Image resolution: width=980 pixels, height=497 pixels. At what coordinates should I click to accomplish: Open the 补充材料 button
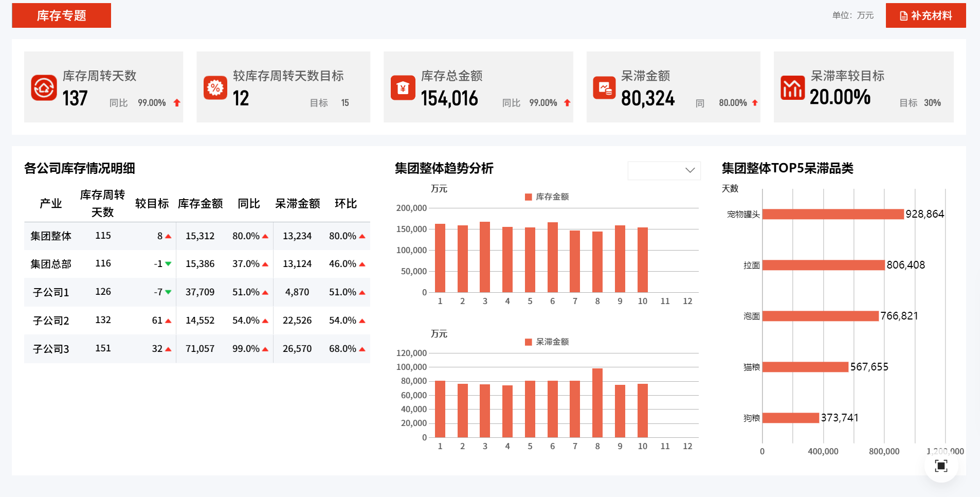[x=925, y=15]
